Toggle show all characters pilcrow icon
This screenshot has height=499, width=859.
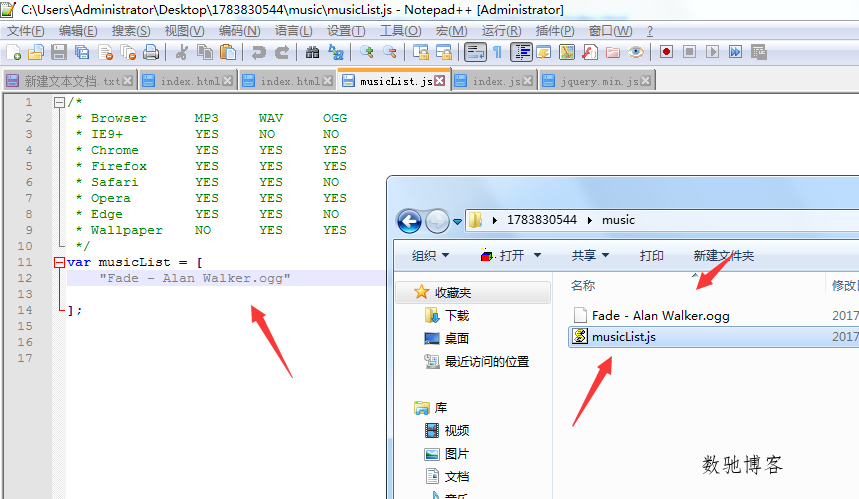tap(497, 53)
